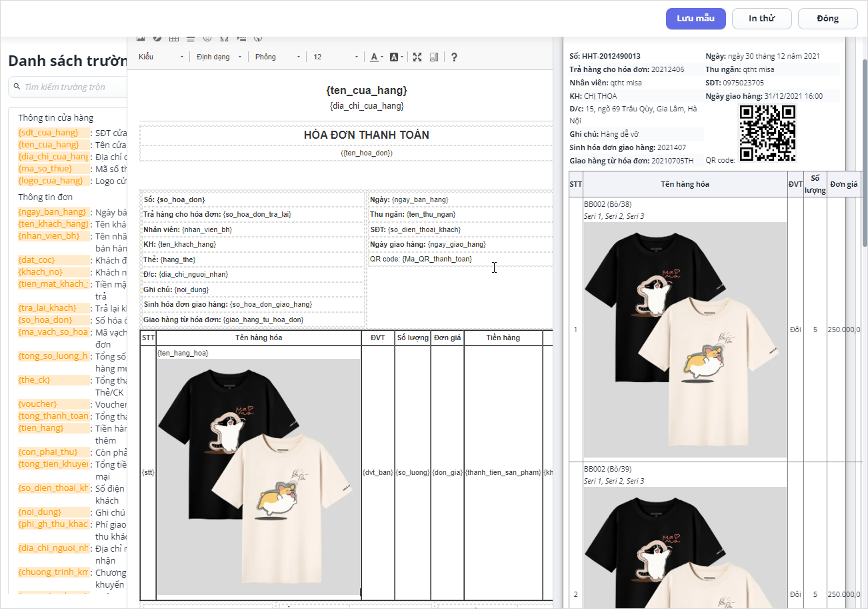The width and height of the screenshot is (868, 609).
Task: Select {nhan_vien_bh} in the field list
Action: [x=53, y=236]
